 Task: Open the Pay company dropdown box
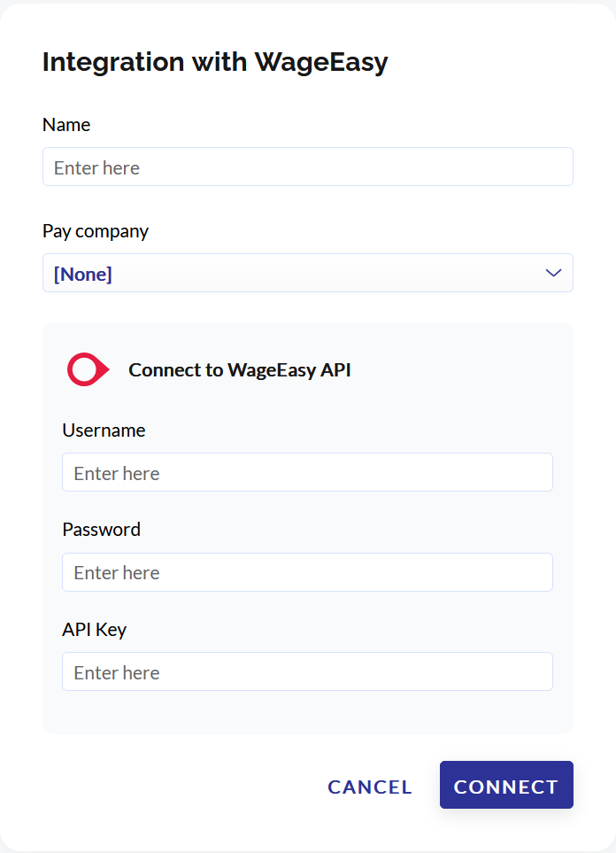tap(308, 273)
